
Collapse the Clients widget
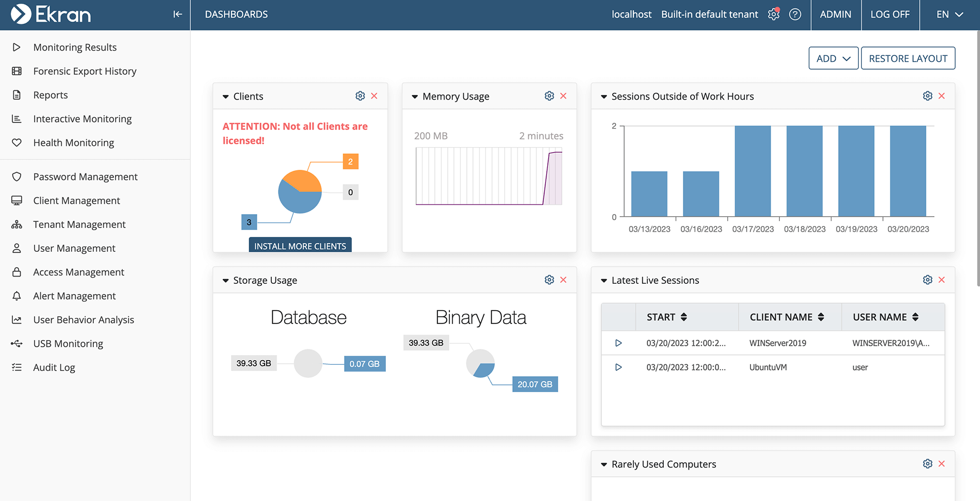pyautogui.click(x=225, y=96)
